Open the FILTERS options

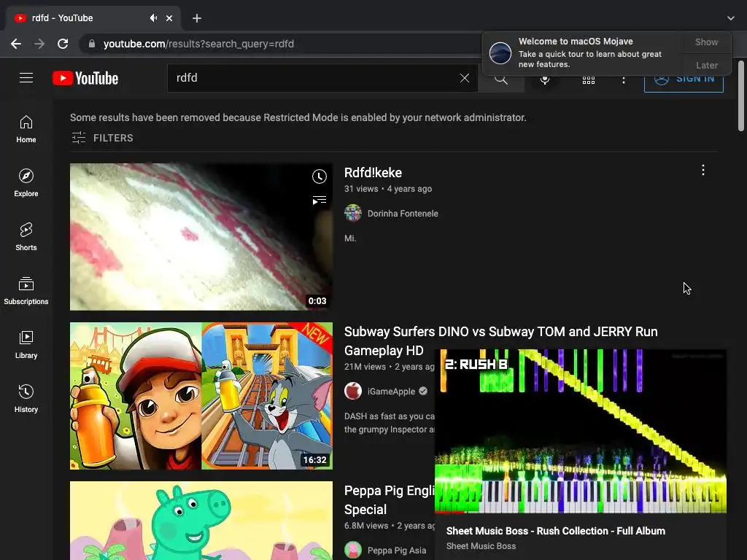(x=102, y=138)
